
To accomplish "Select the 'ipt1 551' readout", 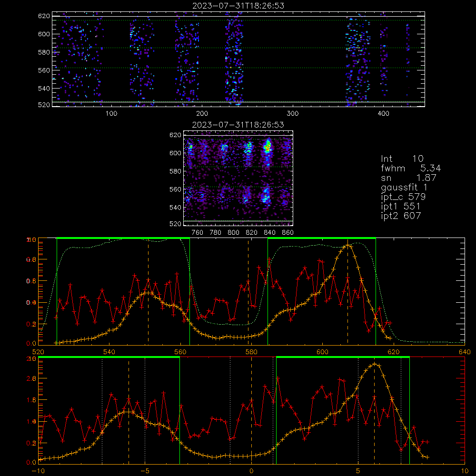I will point(400,207).
